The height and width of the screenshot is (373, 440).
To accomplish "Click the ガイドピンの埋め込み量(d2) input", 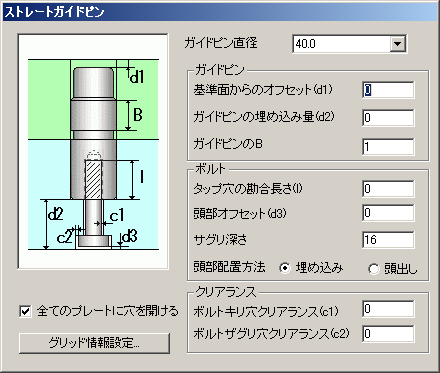I will pos(388,118).
